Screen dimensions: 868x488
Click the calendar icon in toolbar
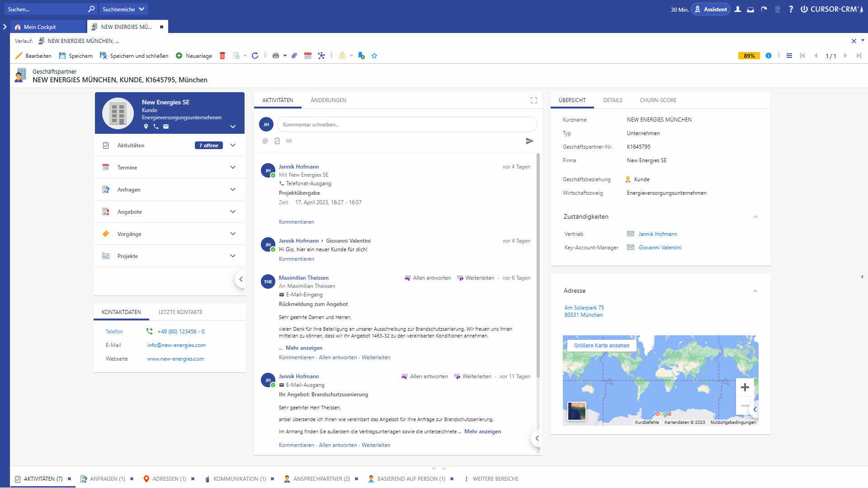(308, 56)
